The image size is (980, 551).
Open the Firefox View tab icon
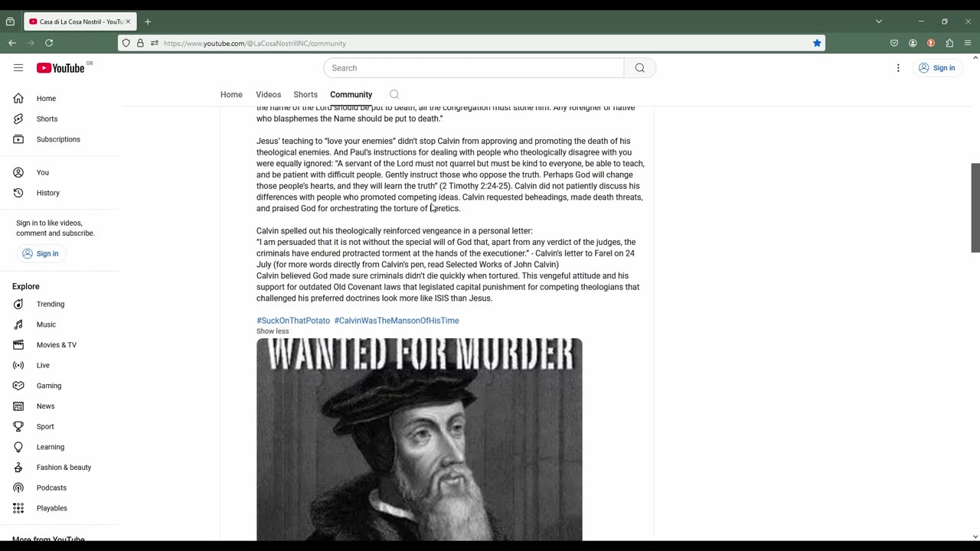(10, 21)
